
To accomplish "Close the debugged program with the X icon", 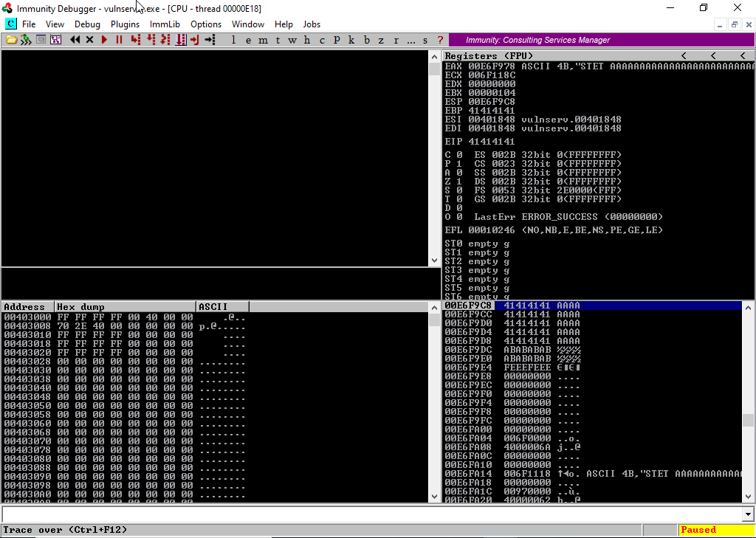I will [x=89, y=40].
